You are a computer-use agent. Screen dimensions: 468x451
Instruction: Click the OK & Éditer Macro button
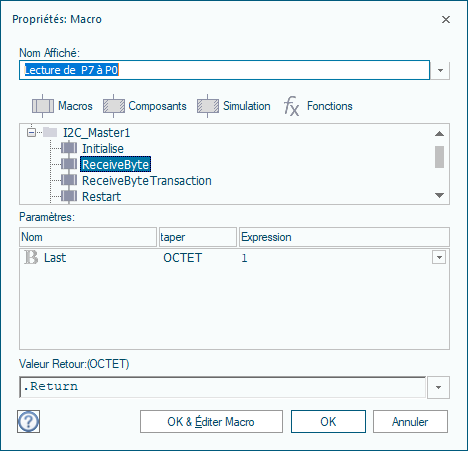(x=211, y=422)
